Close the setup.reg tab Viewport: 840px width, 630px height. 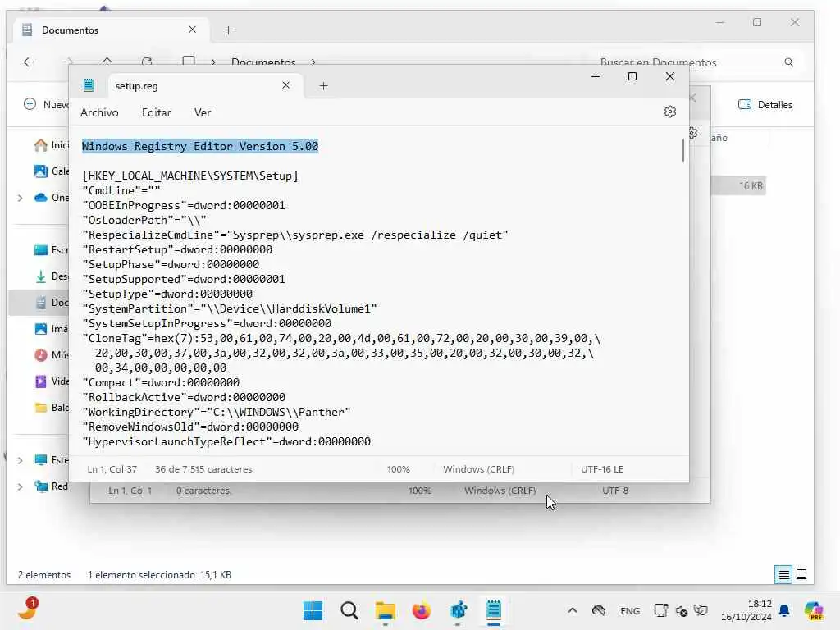pos(285,85)
